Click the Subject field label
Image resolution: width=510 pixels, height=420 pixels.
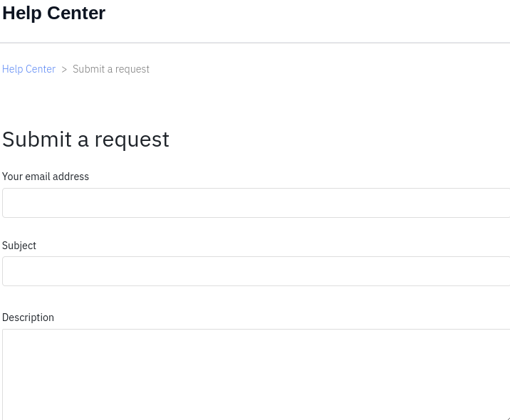(19, 246)
